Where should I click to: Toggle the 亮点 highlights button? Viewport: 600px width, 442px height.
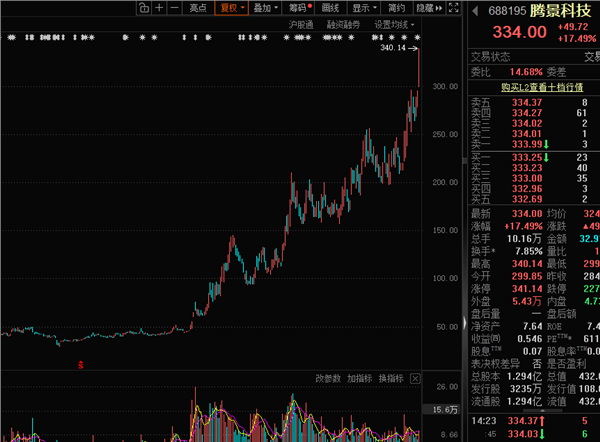[x=199, y=8]
